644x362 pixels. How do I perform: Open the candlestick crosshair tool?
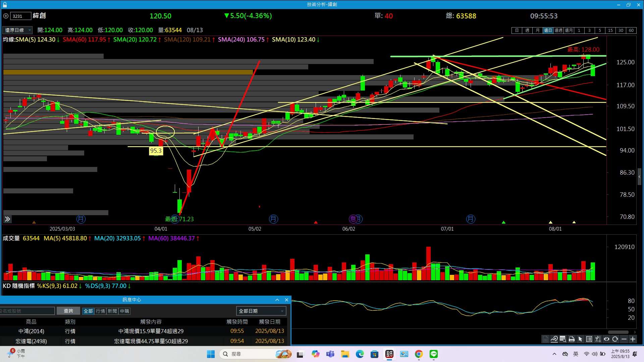pos(598,339)
